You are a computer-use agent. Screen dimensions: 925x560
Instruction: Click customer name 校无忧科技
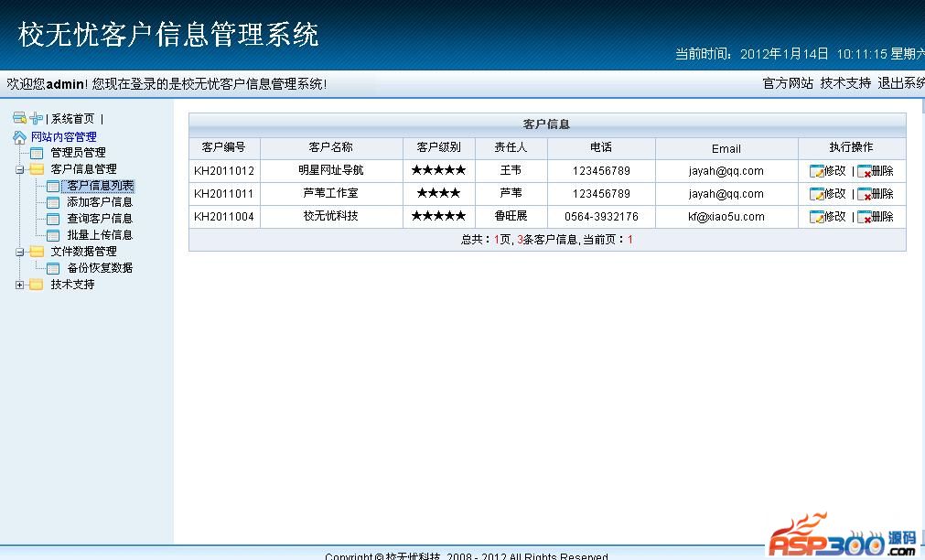coord(331,217)
